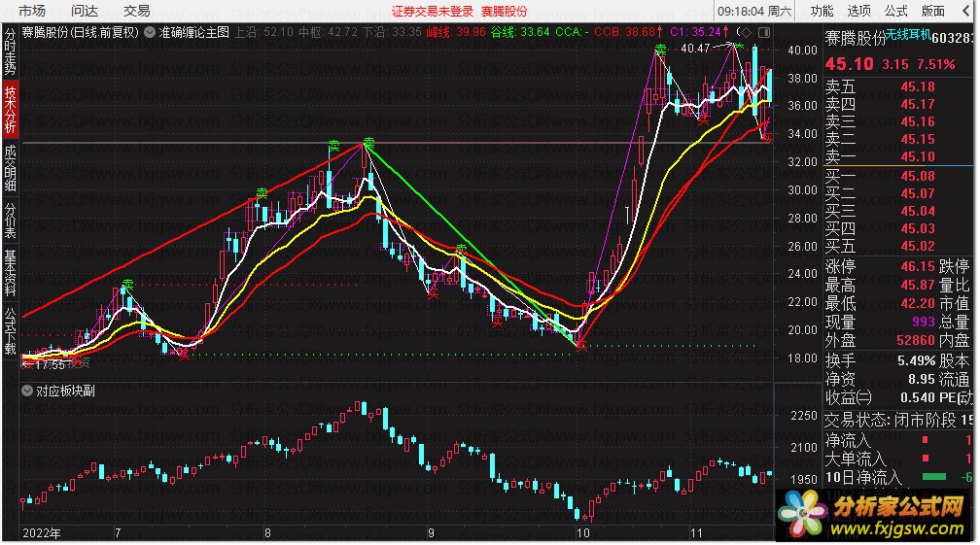Click the 大单流入 row label

click(856, 459)
